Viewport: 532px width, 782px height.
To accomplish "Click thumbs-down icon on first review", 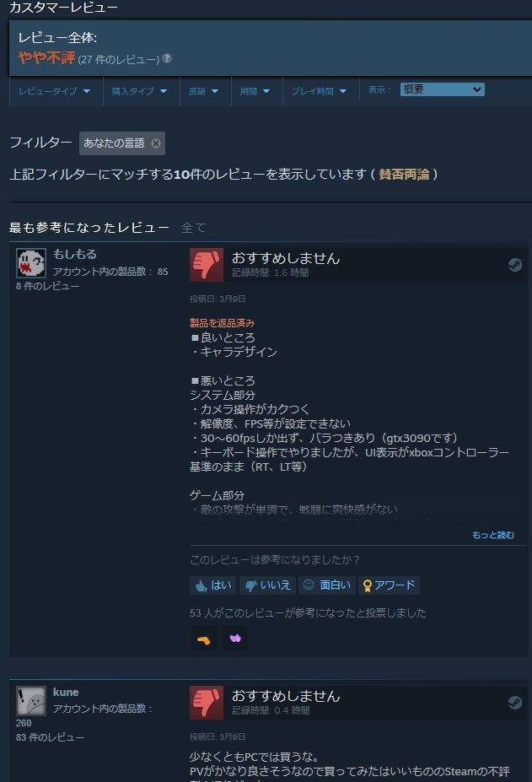I will coord(207,265).
